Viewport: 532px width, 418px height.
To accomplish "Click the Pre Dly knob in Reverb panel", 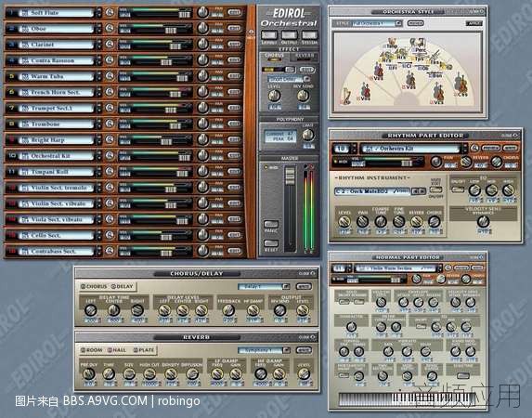I will [x=89, y=373].
